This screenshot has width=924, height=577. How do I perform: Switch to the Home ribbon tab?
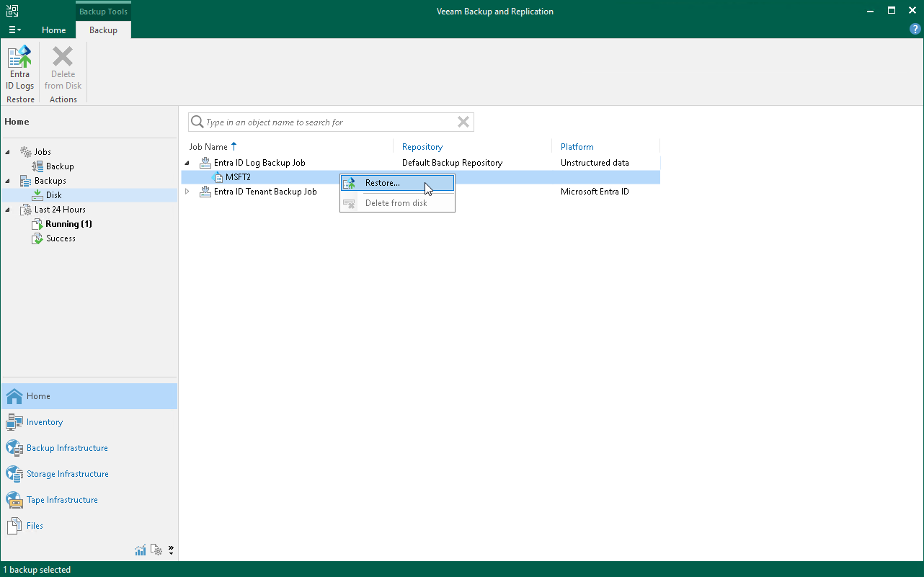point(53,30)
